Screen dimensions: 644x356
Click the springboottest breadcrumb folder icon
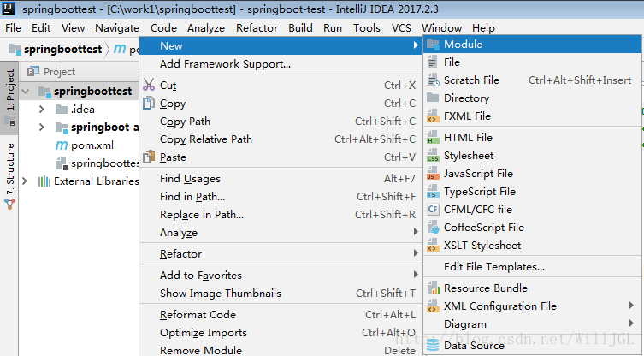[15, 50]
